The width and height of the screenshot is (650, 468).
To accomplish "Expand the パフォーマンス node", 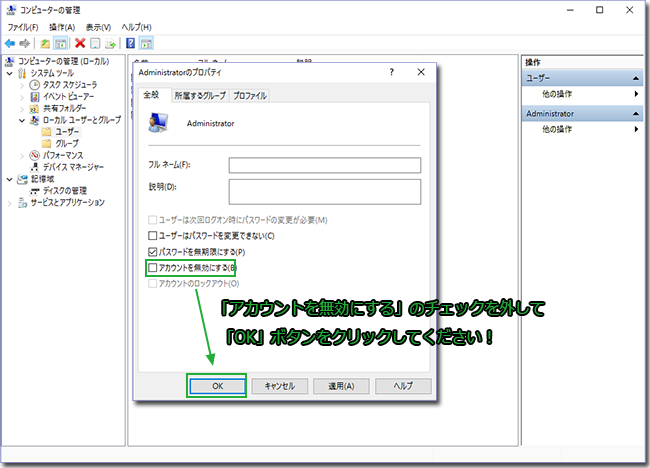I will pyautogui.click(x=22, y=156).
